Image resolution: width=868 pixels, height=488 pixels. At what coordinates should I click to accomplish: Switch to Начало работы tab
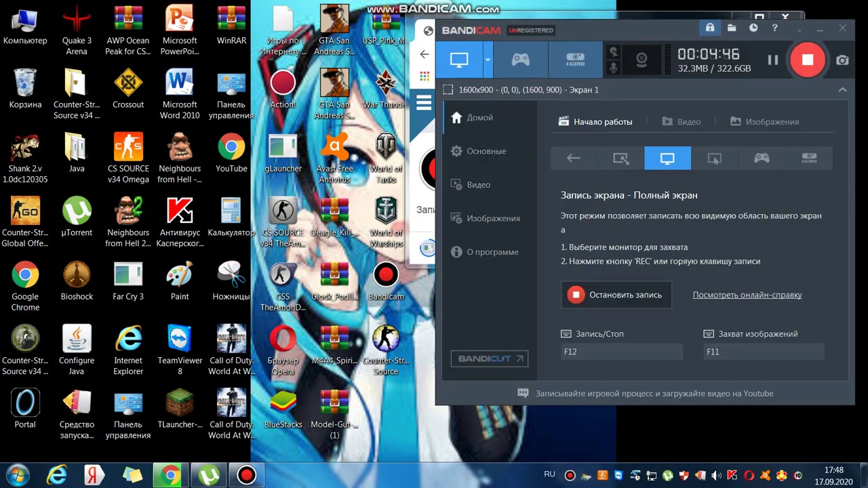595,122
